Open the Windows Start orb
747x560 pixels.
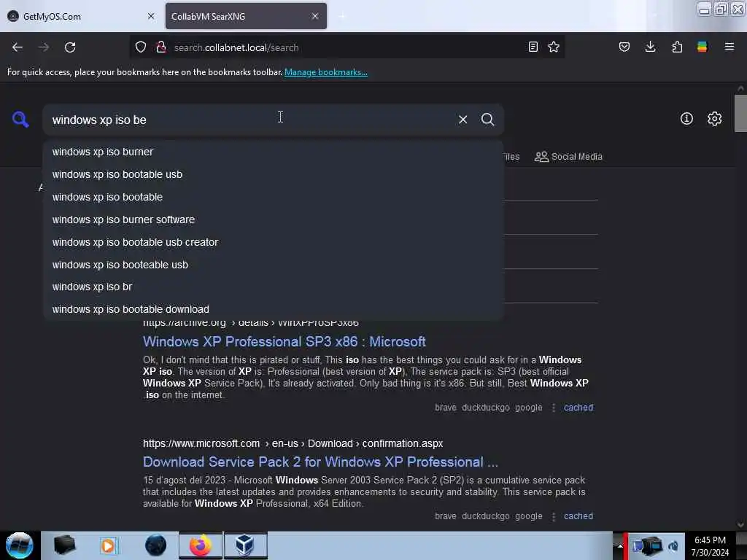[x=20, y=545]
